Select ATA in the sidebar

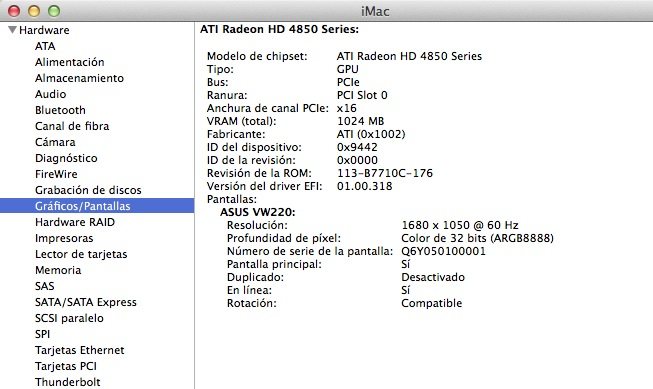pyautogui.click(x=45, y=46)
